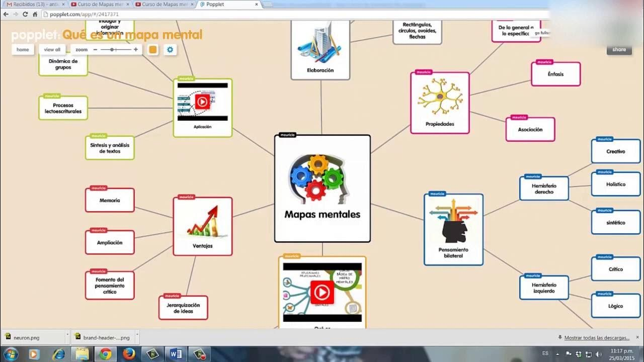Open brand-header png download options arrow
Screen dimensions: 644x362
(136, 336)
